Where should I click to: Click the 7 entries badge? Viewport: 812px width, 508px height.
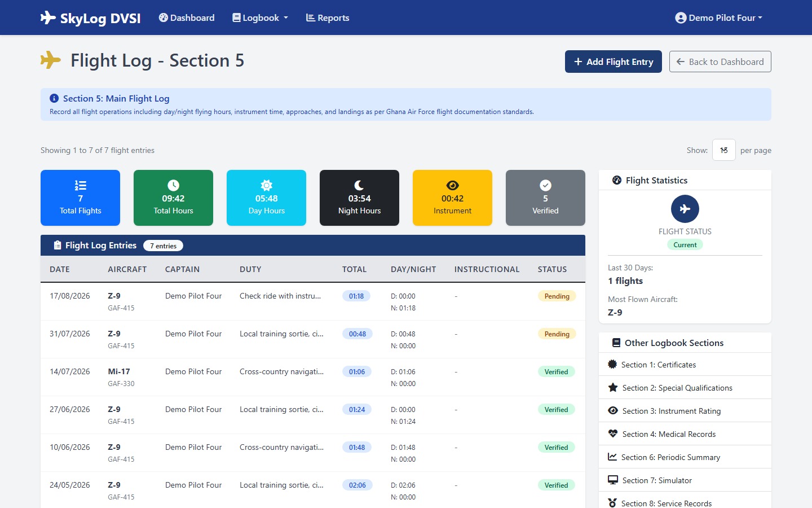coord(163,246)
